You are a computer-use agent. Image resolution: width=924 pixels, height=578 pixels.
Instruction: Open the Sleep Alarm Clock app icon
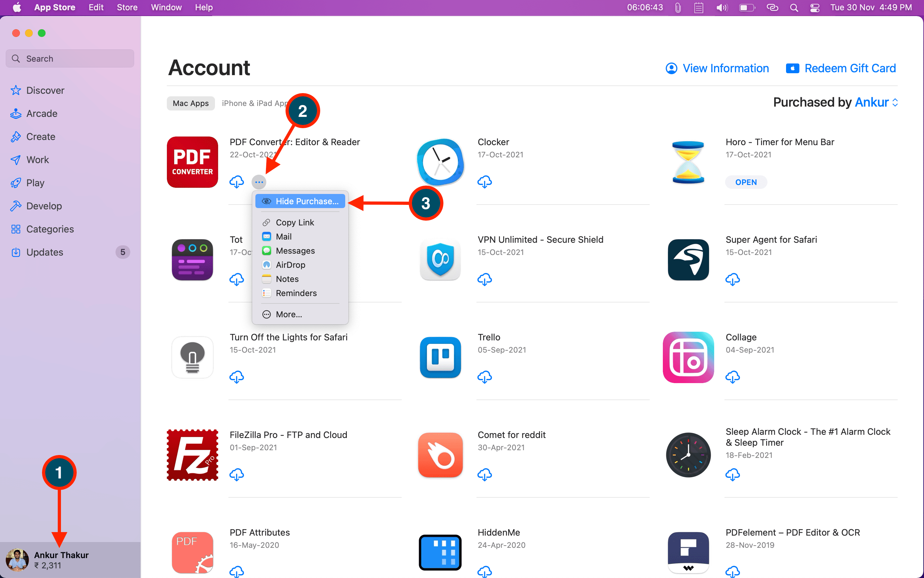tap(688, 455)
